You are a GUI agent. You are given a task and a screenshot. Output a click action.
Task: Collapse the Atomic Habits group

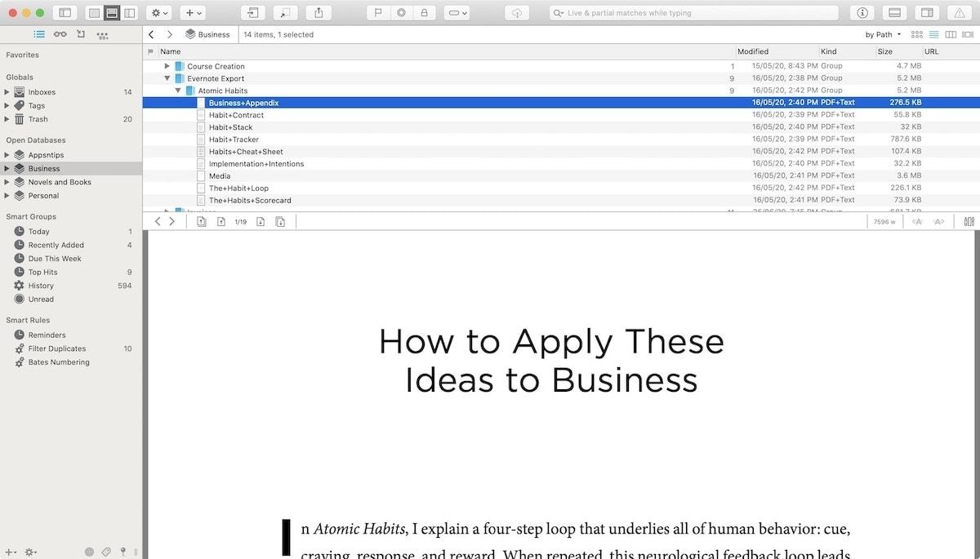point(178,91)
